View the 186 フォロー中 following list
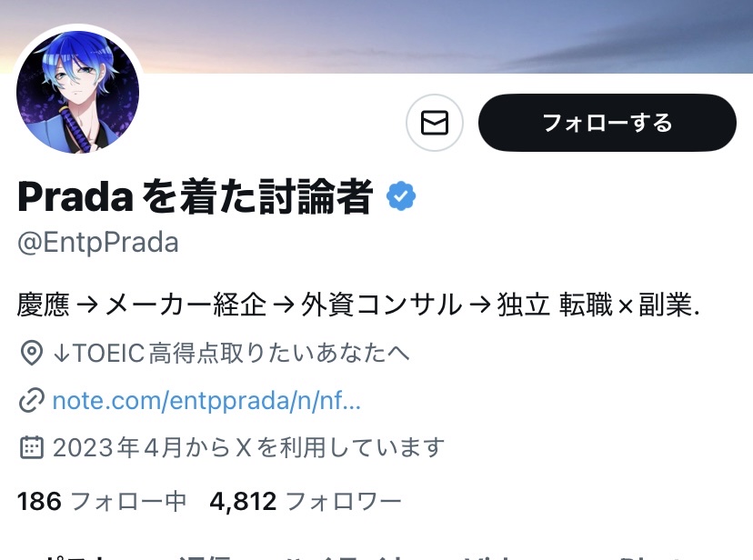Screen dimensions: 753x560 [101, 502]
